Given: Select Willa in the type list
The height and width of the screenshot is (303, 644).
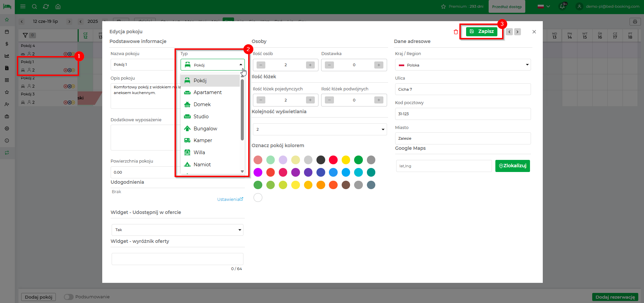Looking at the screenshot, I should [x=210, y=153].
